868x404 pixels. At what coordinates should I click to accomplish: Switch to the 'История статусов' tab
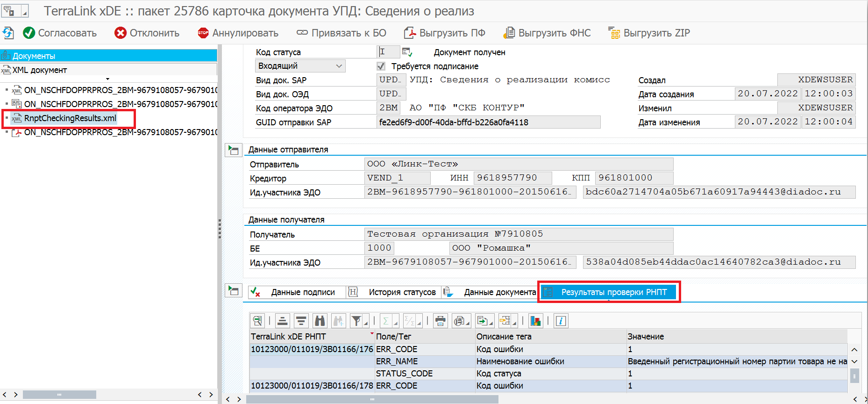(402, 292)
